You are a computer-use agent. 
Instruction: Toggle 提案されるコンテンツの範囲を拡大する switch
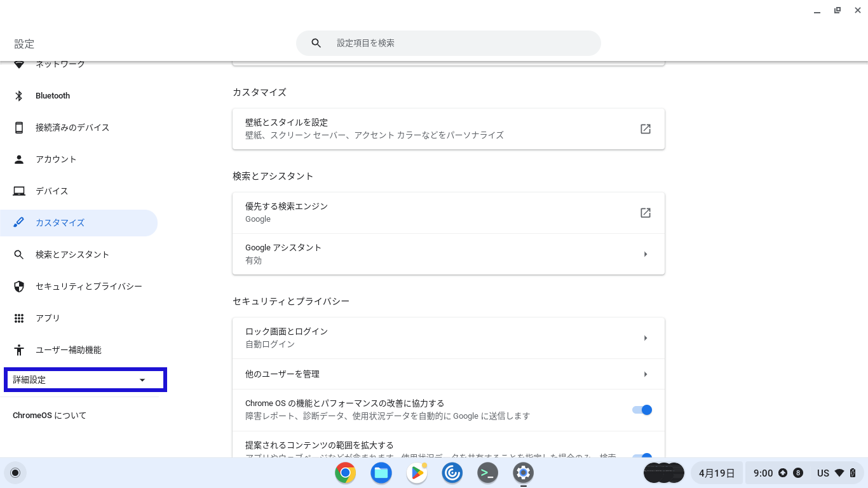[x=642, y=454]
